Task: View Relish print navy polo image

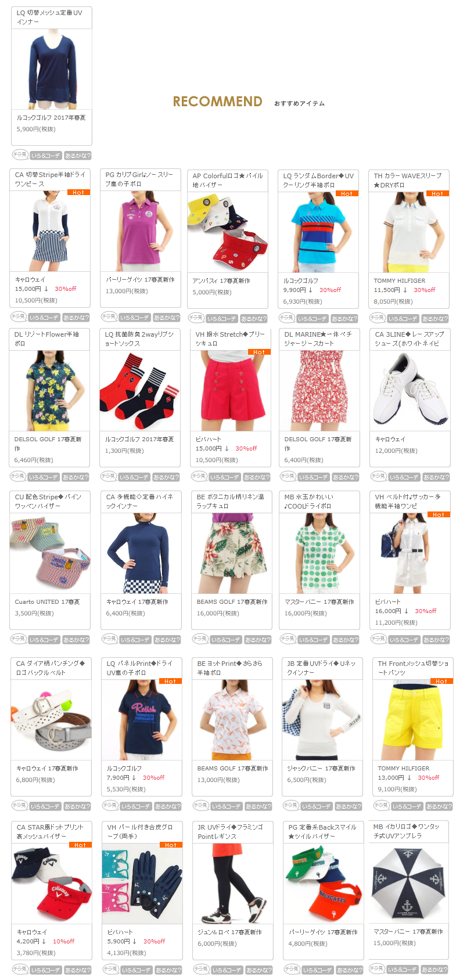Action: coord(142,720)
